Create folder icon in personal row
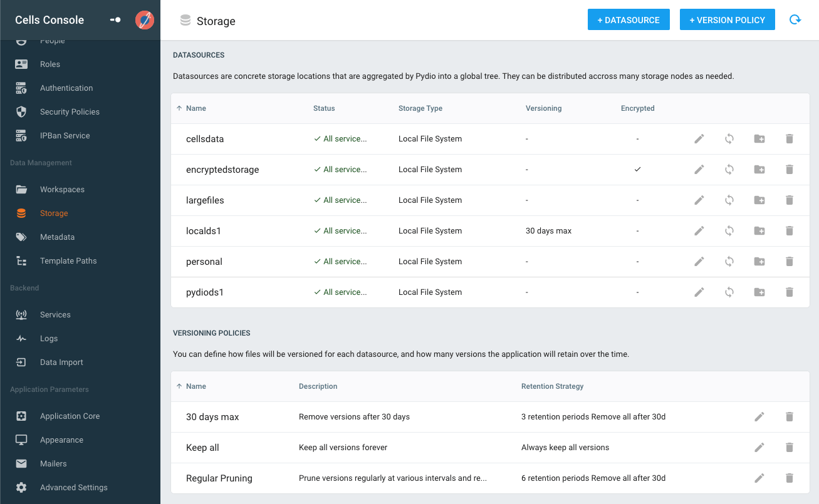This screenshot has height=504, width=819. (x=759, y=262)
